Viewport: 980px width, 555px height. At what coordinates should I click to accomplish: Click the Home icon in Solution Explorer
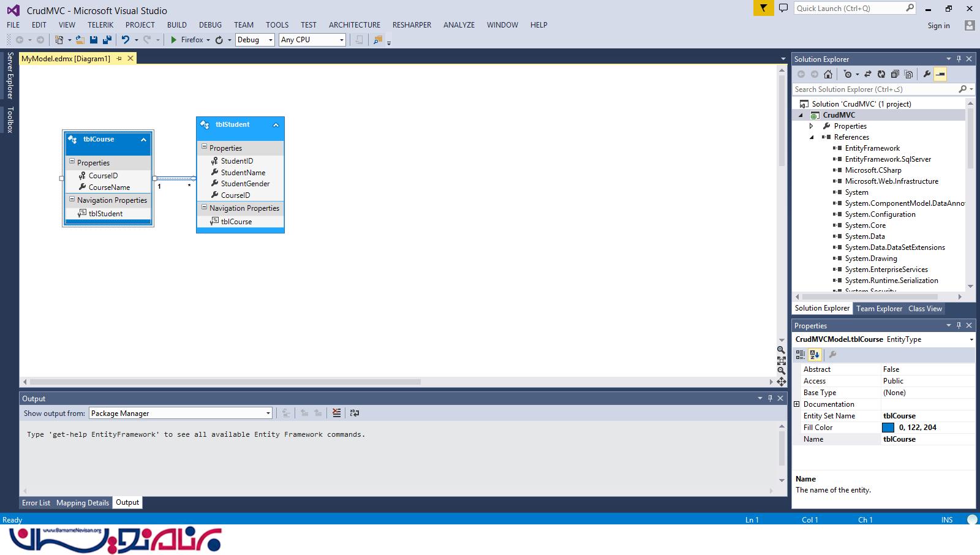click(828, 74)
